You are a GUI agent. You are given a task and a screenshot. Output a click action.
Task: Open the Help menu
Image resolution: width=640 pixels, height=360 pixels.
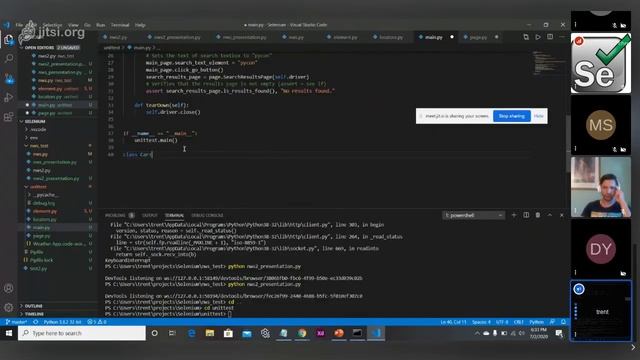click(x=140, y=25)
